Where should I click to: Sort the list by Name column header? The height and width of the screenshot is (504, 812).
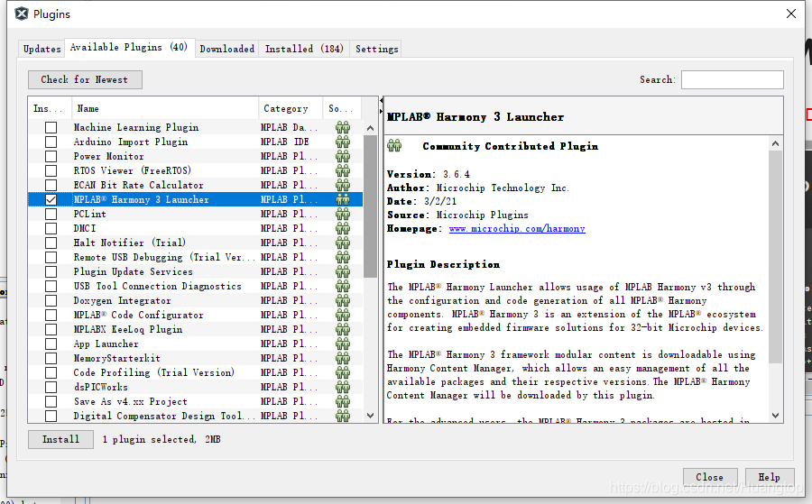[165, 109]
